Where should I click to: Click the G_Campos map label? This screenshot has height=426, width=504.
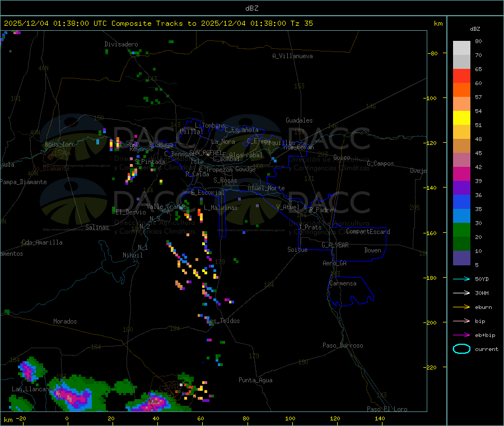(380, 163)
